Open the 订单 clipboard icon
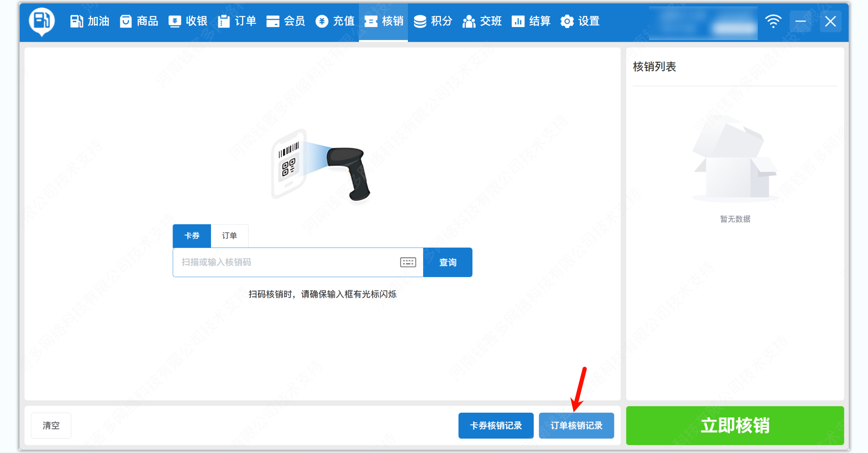 click(x=223, y=21)
